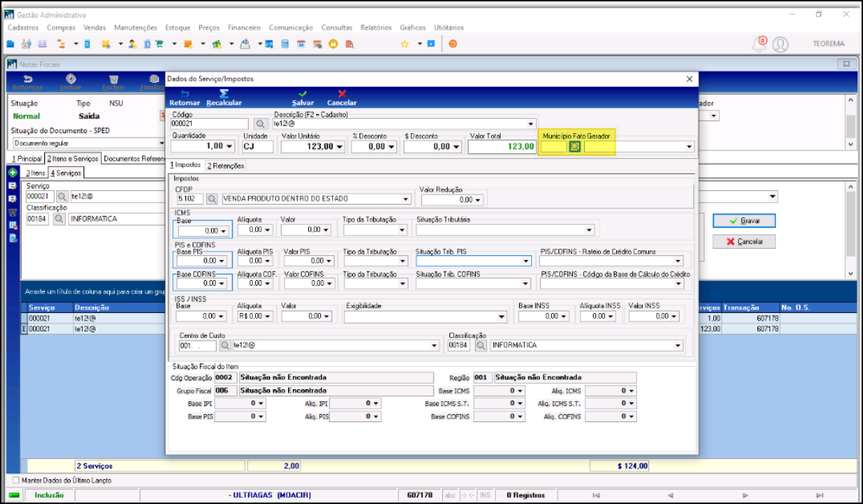Click the user profile icon beside TEOREMA
863x504 pixels.
coord(780,44)
